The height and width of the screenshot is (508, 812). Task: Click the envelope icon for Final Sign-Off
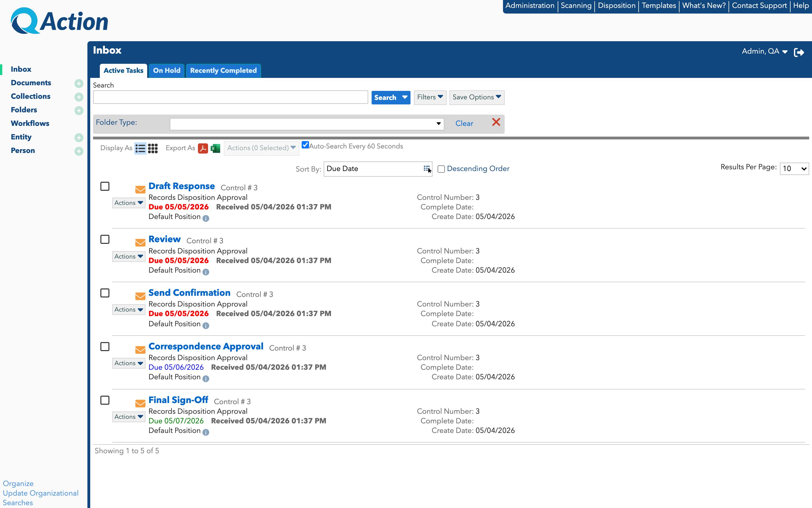pyautogui.click(x=140, y=403)
